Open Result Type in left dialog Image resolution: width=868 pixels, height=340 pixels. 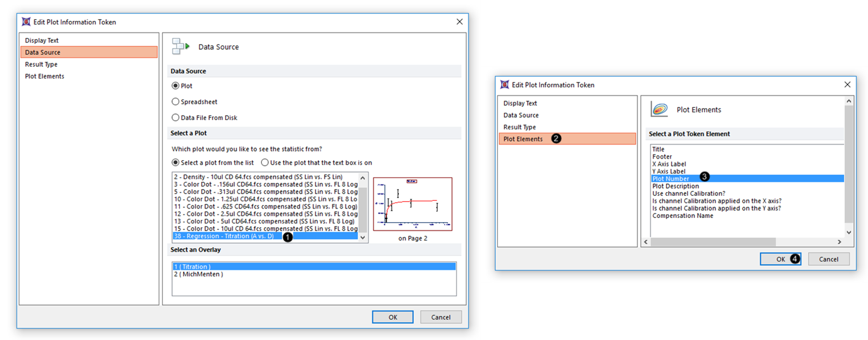coord(41,64)
